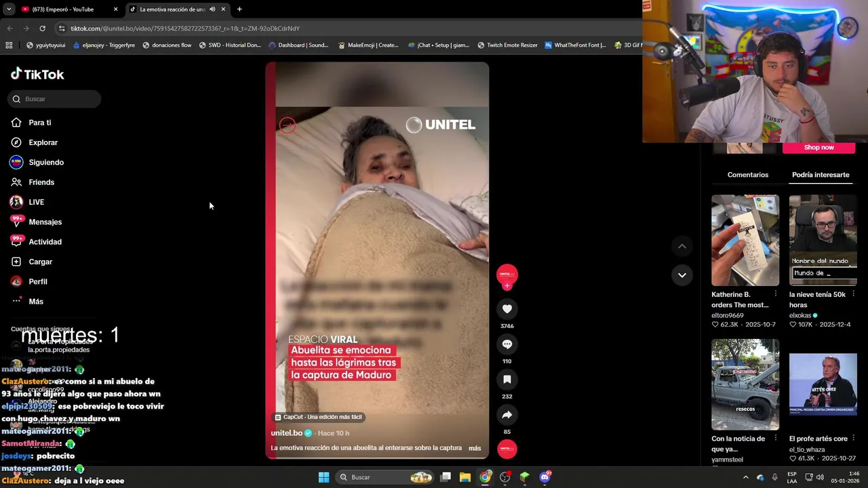This screenshot has height=488, width=868.
Task: Open the comments bubble icon
Action: [x=507, y=344]
